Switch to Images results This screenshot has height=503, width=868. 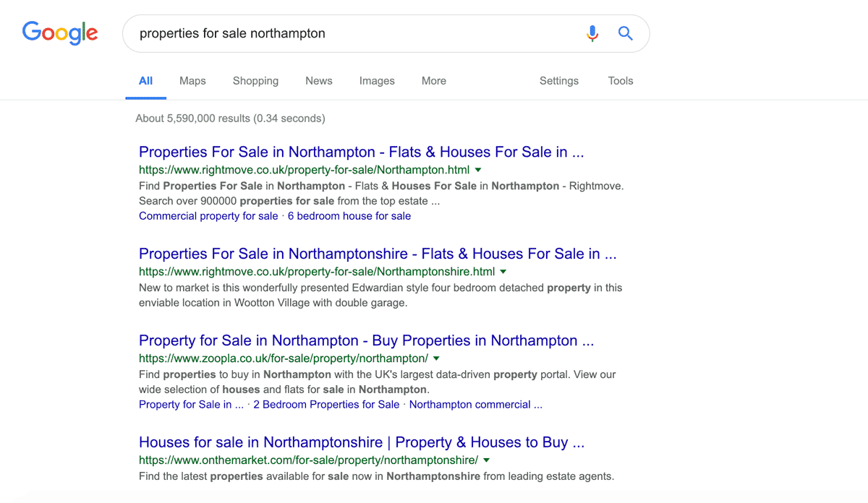click(x=377, y=81)
